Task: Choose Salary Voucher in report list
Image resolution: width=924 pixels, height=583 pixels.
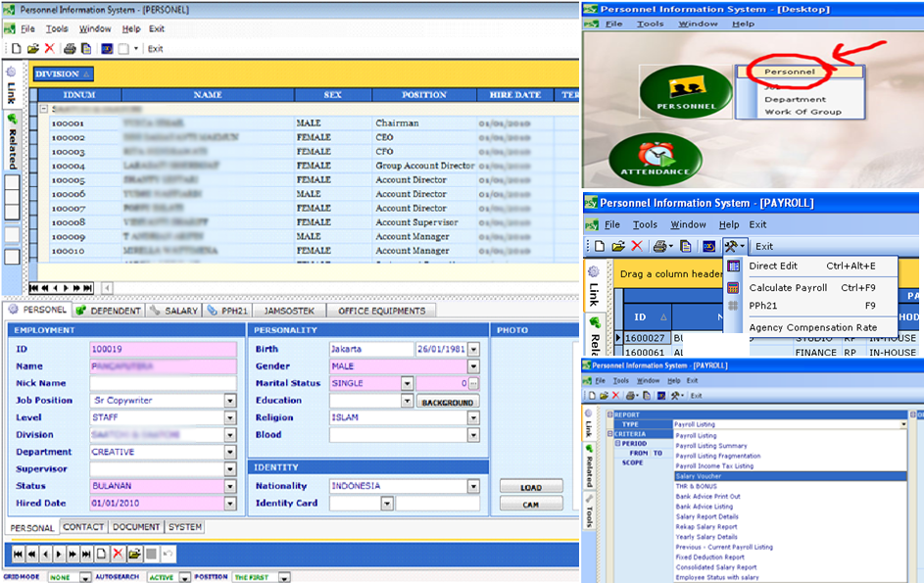Action: pos(699,476)
